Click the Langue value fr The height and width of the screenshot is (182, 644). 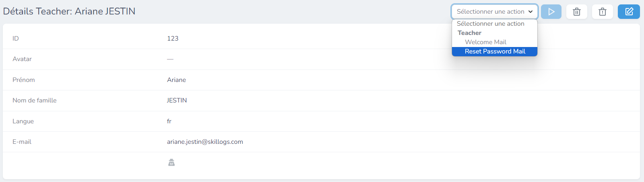coord(169,121)
